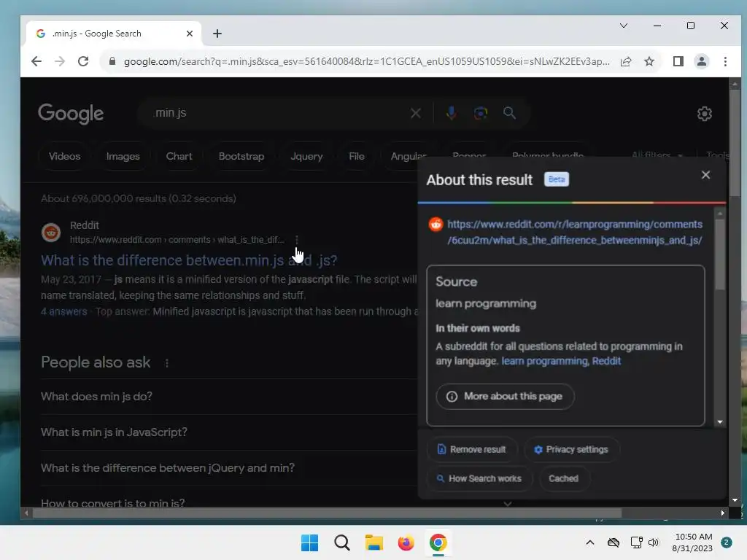Image resolution: width=747 pixels, height=560 pixels.
Task: Select the Bootstrap filter chip
Action: [241, 156]
